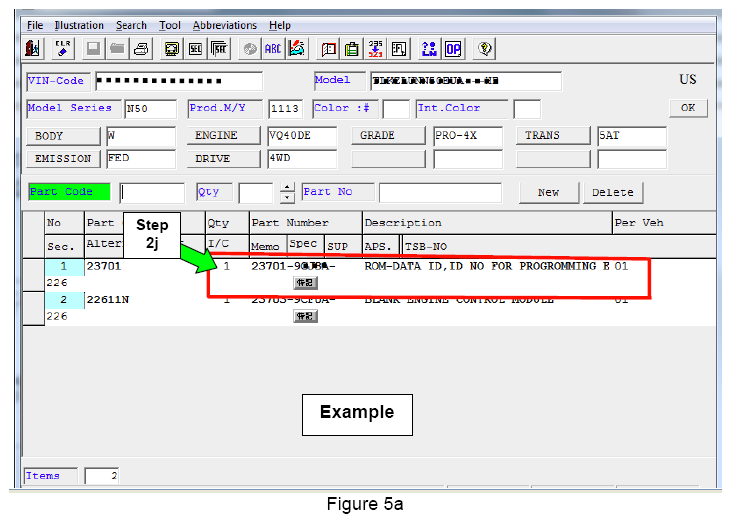The height and width of the screenshot is (523, 731).
Task: Click the SEC toolbar icon
Action: pyautogui.click(x=195, y=48)
